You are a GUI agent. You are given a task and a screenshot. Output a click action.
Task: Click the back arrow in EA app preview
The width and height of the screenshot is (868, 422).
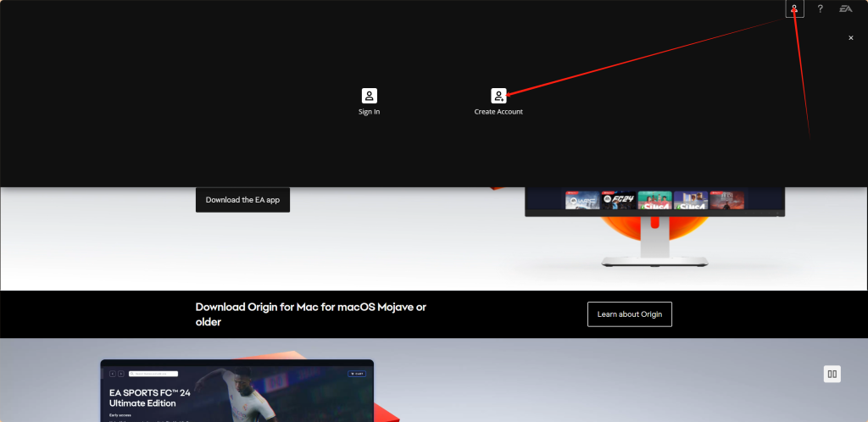coord(113,374)
